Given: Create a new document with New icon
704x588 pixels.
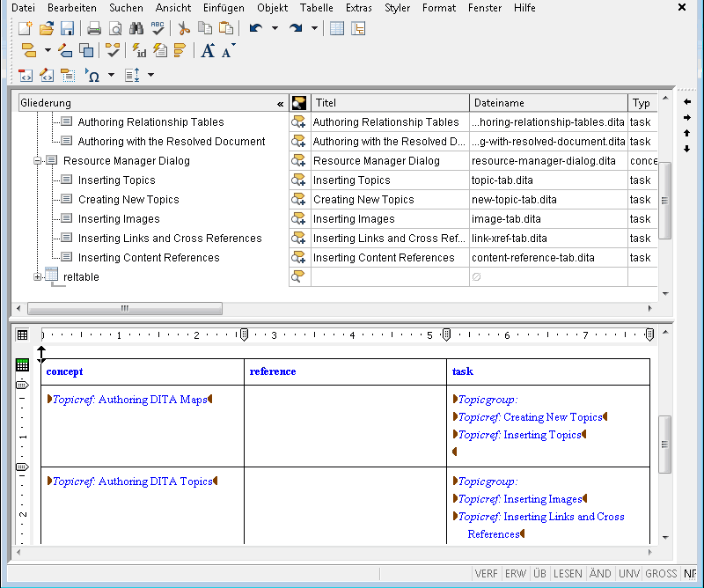Looking at the screenshot, I should 26,28.
